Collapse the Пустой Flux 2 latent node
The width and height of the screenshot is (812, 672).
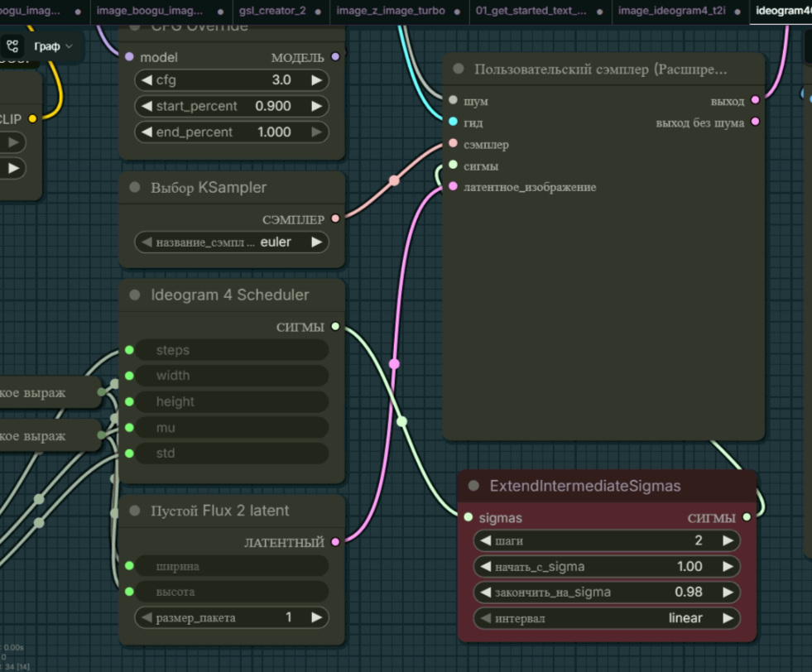(x=135, y=511)
